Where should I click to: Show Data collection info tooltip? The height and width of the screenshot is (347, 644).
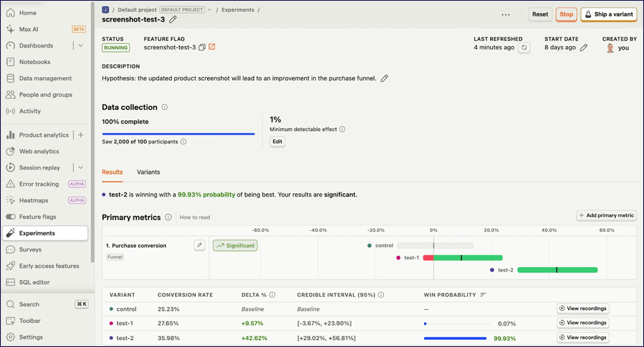click(165, 107)
